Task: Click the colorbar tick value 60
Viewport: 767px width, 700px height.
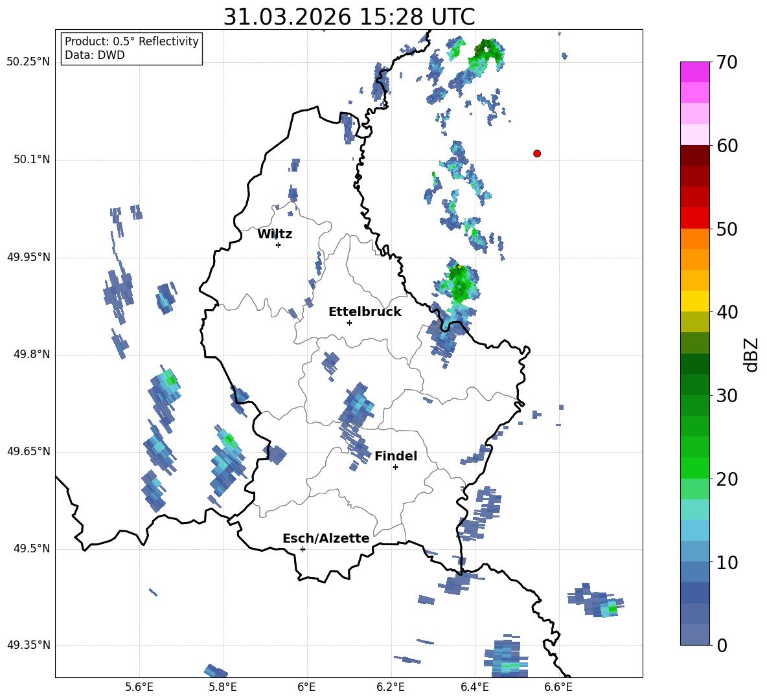Action: (x=727, y=146)
